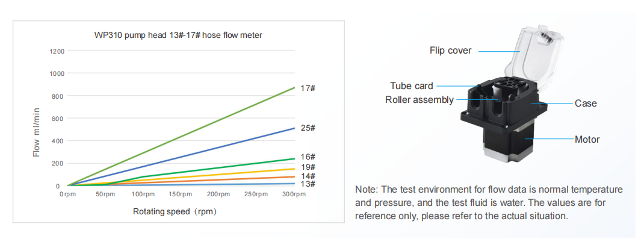
Task: Click the test environment note text
Action: 489,203
